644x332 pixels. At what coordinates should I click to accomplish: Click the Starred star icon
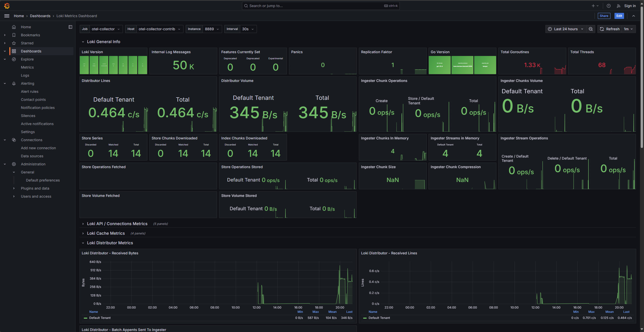click(x=14, y=43)
